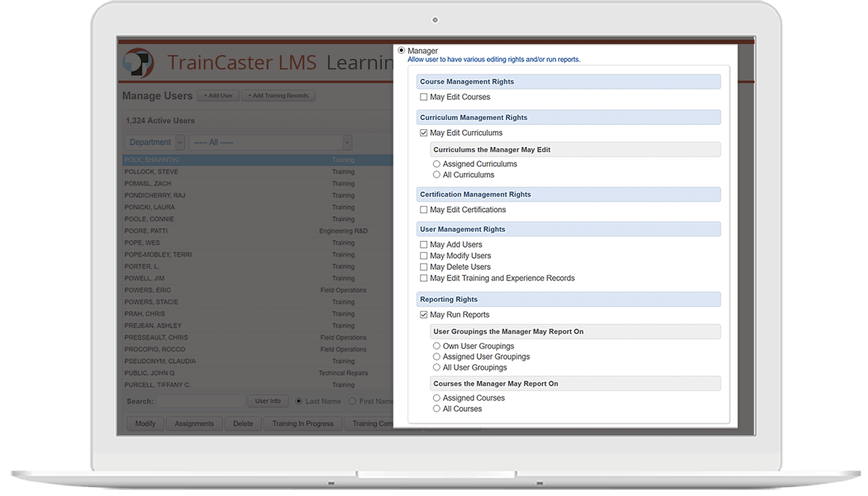868x496 pixels.
Task: Click + Add Training Records button
Action: 278,96
